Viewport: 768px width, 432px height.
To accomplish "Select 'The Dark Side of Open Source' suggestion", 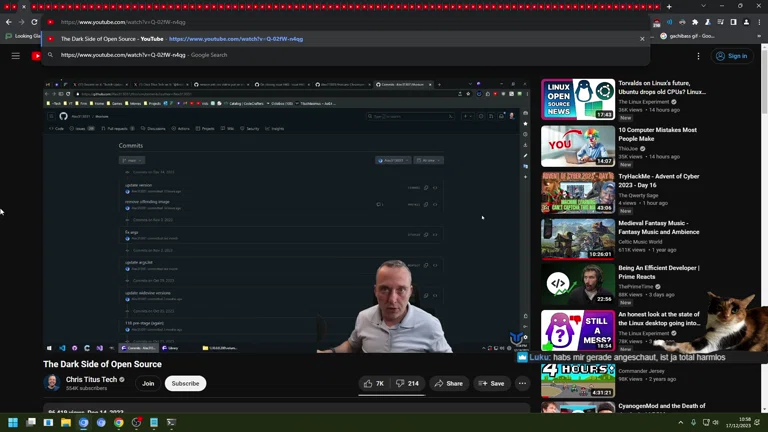I will (x=346, y=39).
